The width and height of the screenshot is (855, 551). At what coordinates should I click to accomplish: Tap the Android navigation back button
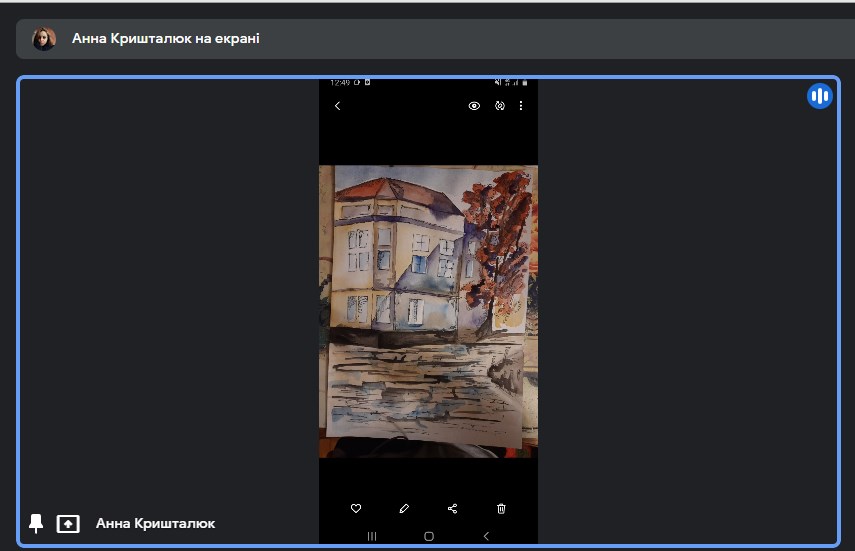coord(486,536)
